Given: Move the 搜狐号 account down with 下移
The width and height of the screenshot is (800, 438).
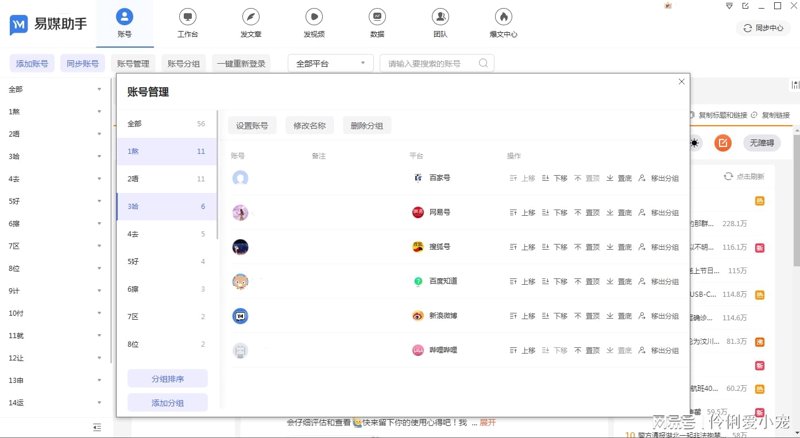Looking at the screenshot, I should pyautogui.click(x=555, y=247).
